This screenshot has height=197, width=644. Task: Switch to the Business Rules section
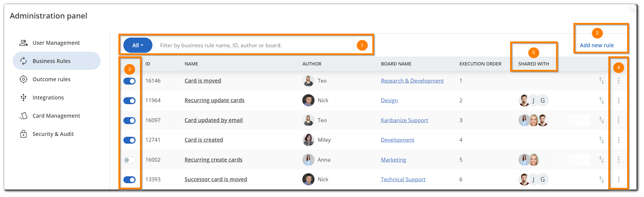51,61
